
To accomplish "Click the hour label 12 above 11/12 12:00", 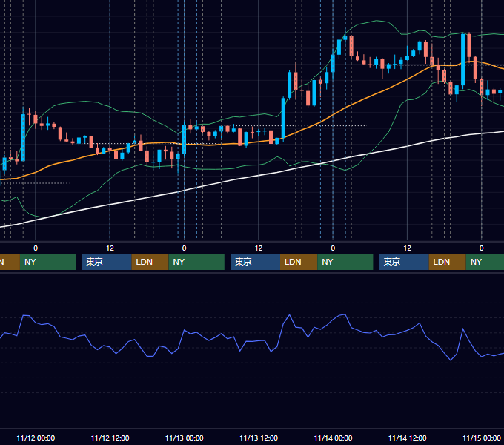I will click(x=110, y=248).
